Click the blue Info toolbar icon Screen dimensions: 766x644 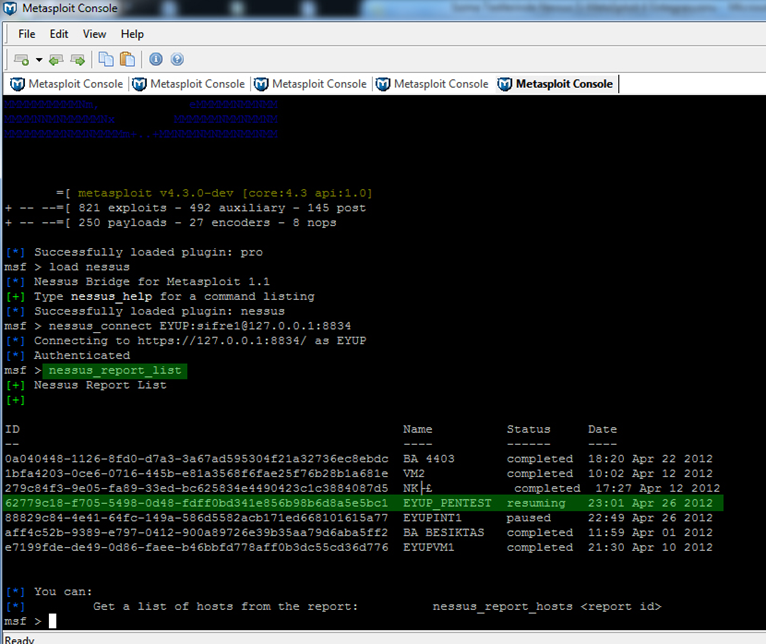pos(156,59)
